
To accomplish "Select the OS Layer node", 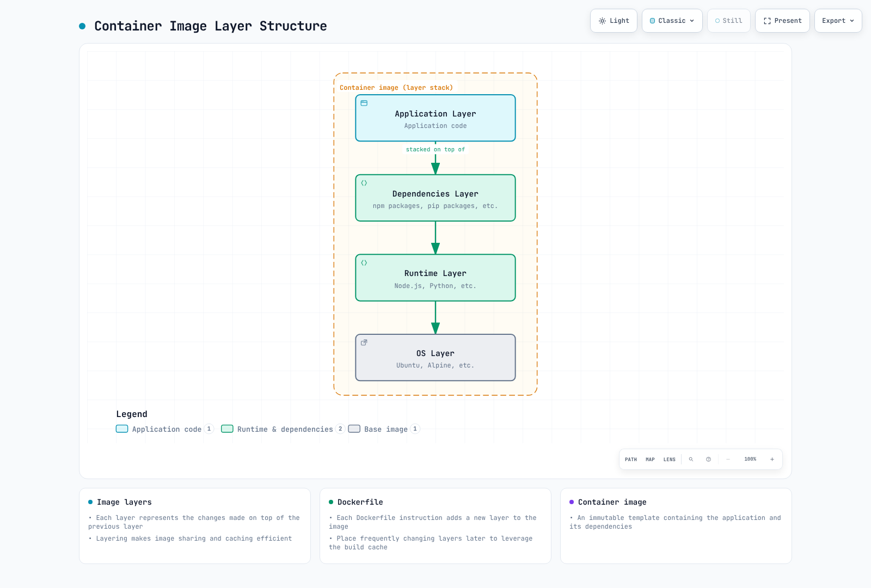I will click(436, 358).
